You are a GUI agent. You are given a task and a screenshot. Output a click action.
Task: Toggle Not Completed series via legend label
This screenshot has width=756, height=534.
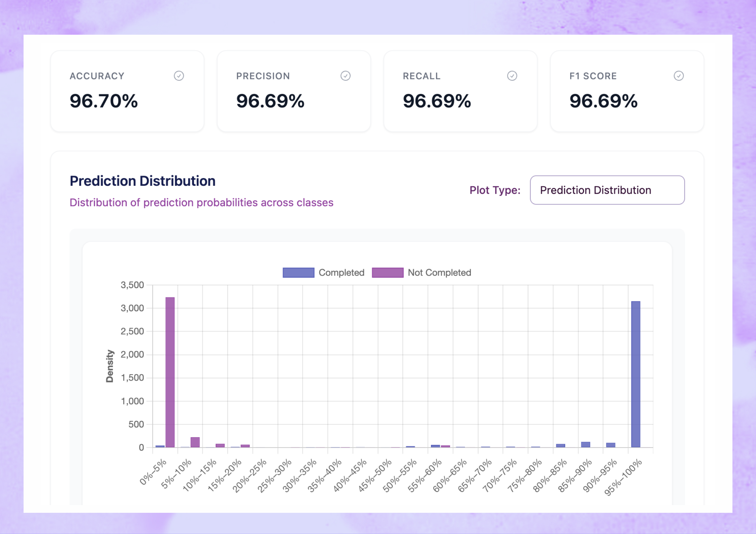[439, 273]
